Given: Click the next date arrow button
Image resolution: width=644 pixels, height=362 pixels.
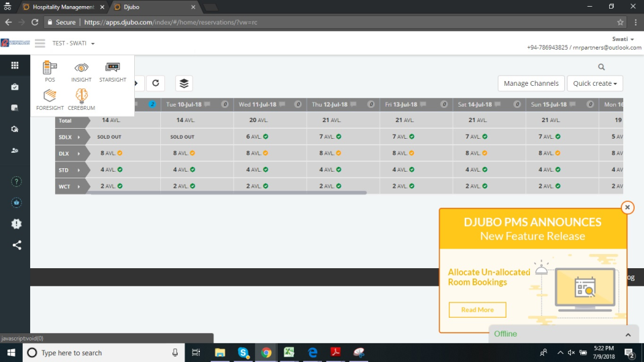Looking at the screenshot, I should [x=136, y=83].
